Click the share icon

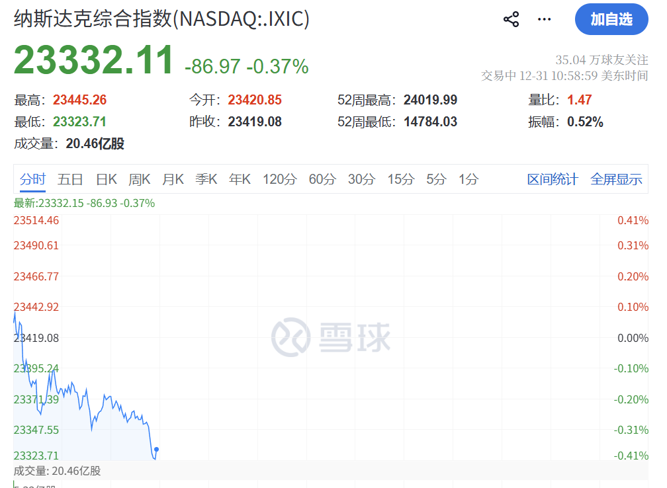pyautogui.click(x=511, y=19)
